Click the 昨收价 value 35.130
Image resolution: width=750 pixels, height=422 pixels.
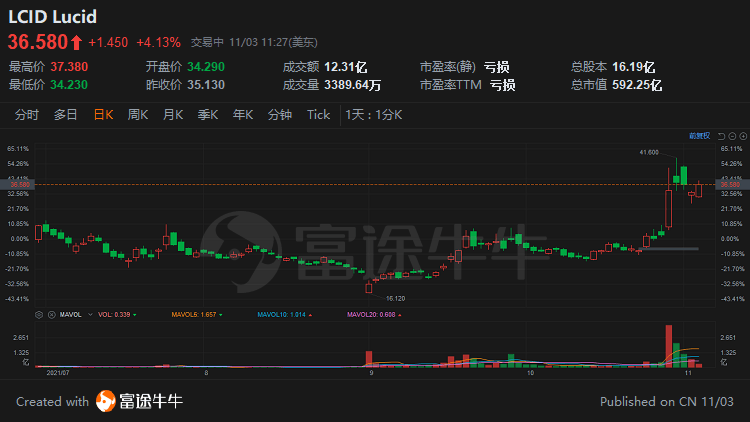tap(206, 85)
